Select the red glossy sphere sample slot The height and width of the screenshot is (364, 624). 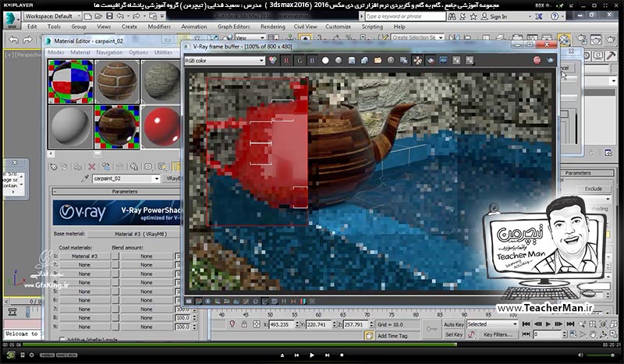161,127
